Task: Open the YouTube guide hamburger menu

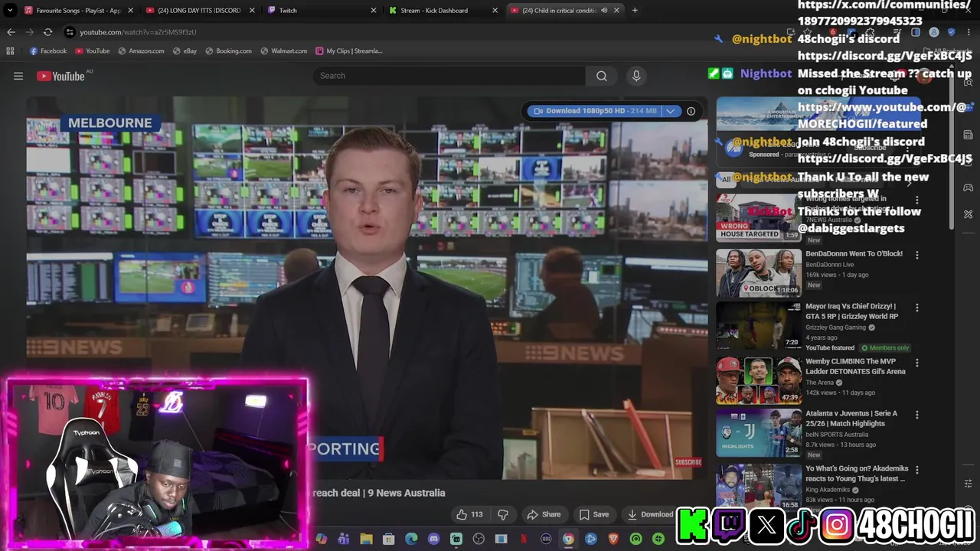Action: [x=18, y=76]
